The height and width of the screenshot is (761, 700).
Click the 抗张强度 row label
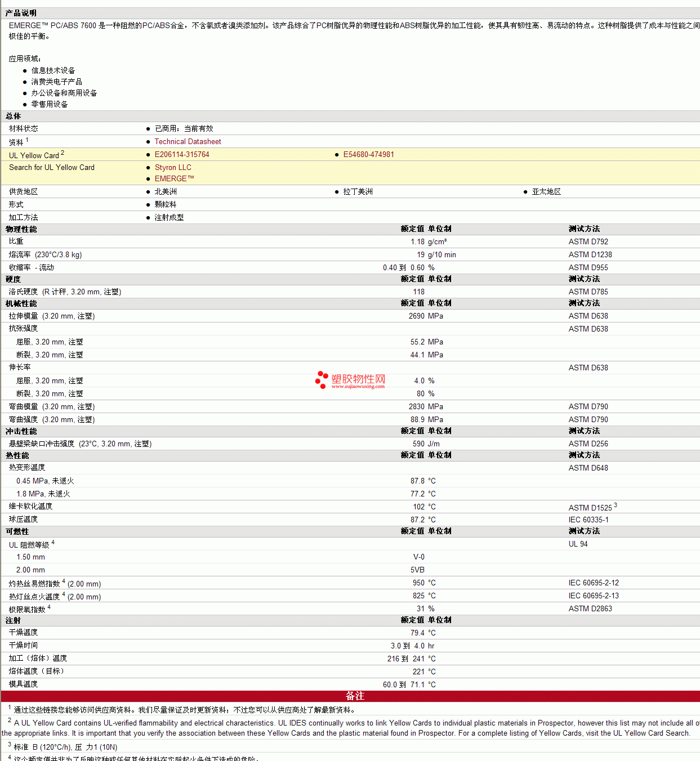pos(23,329)
